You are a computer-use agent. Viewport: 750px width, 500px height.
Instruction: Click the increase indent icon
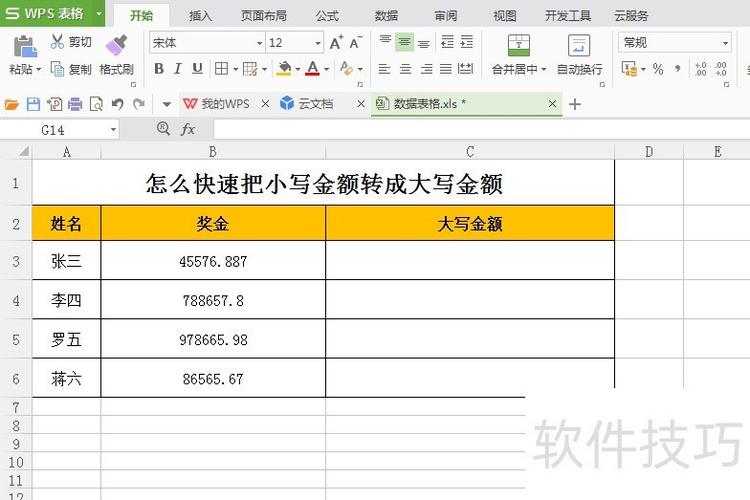[466, 42]
